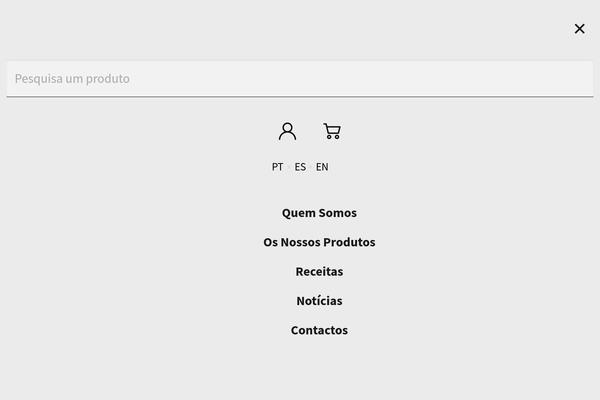Open the Quem Somos page
600x400 pixels.
319,213
